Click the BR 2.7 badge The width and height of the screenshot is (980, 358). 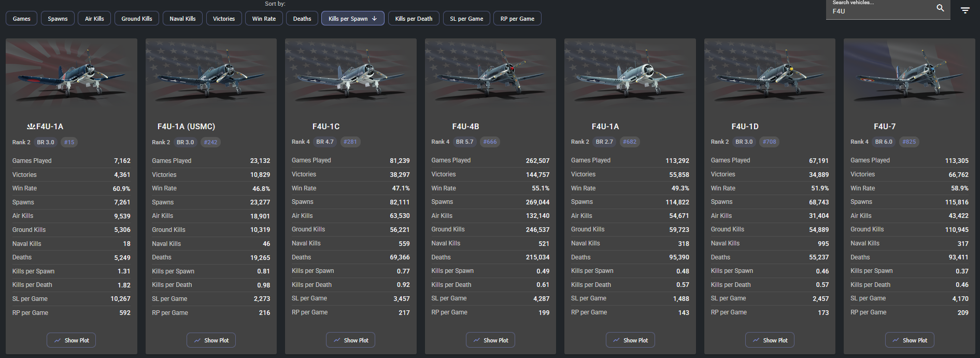point(604,142)
